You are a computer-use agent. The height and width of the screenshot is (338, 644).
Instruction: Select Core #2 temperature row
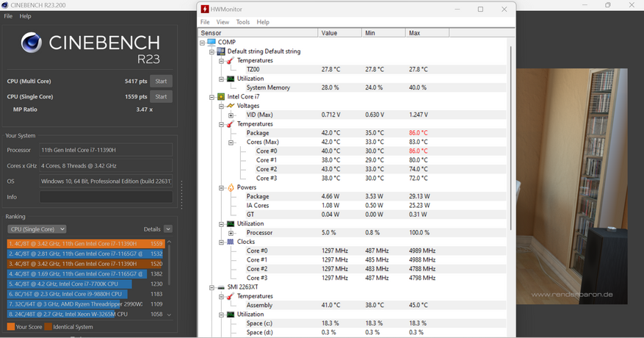353,169
